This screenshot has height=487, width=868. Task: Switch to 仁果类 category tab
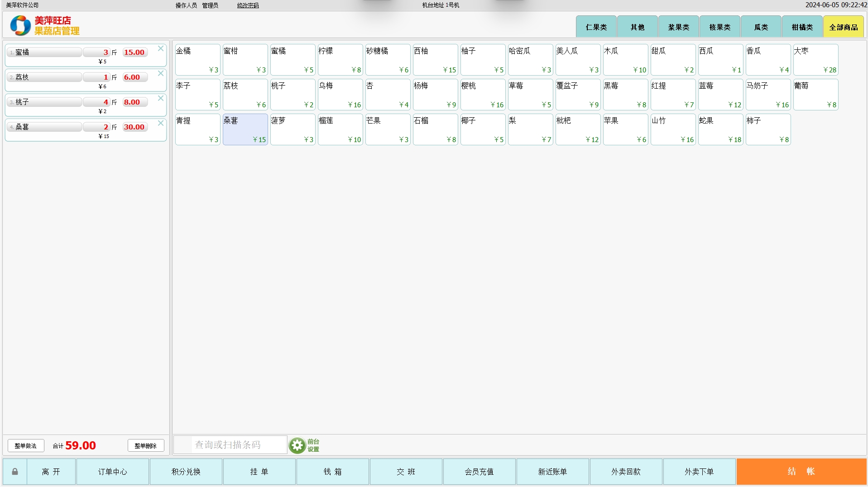click(x=596, y=27)
